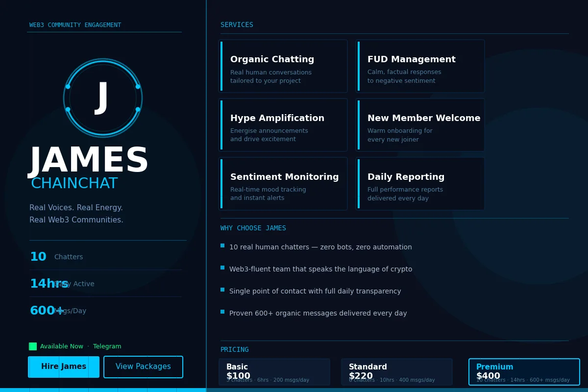Open the Daily Reporting service card
This screenshot has width=588, height=392.
pos(420,184)
